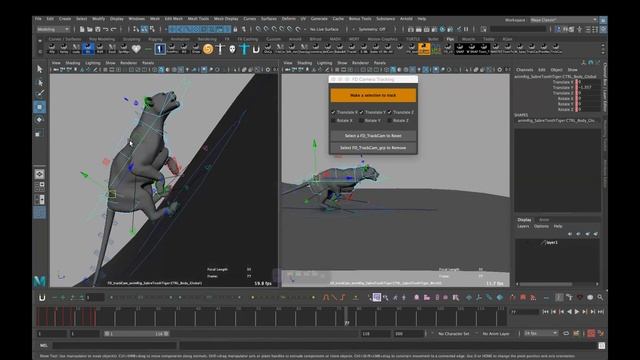This screenshot has width=640, height=360.
Task: Open the File menu
Action: 38,19
